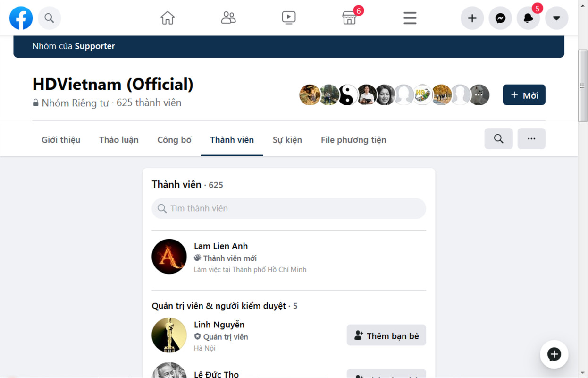Open Lam Lien Anh's profile name
Viewport: 588px width, 378px height.
point(221,246)
